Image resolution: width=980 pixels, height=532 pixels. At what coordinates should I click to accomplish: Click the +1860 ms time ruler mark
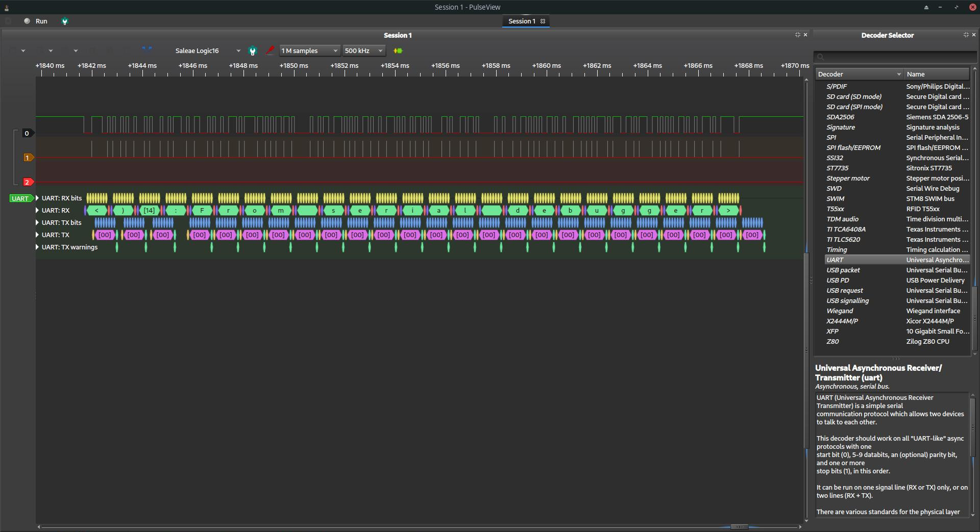point(547,66)
